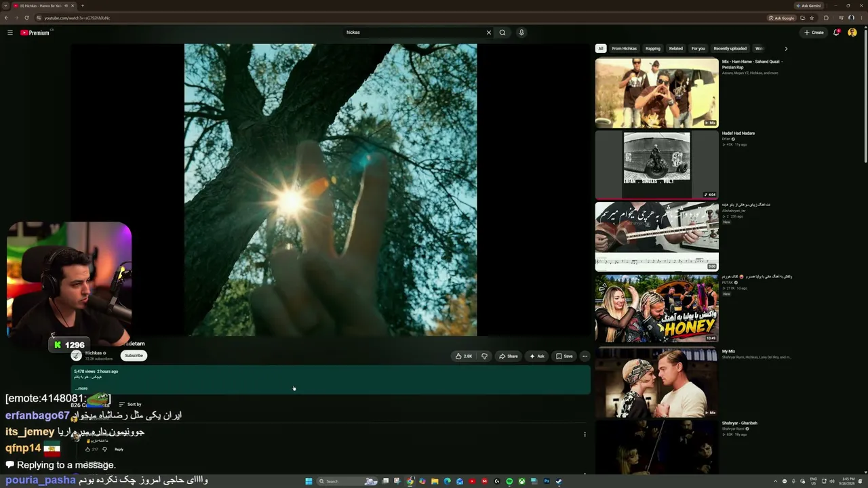
Task: Click the page vertical scrollbar
Action: tap(865, 95)
